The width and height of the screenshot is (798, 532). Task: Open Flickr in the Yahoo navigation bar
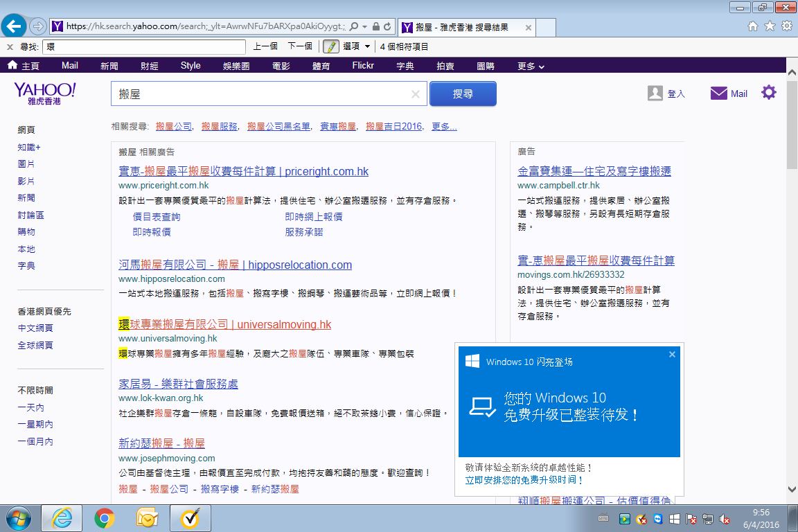click(363, 66)
